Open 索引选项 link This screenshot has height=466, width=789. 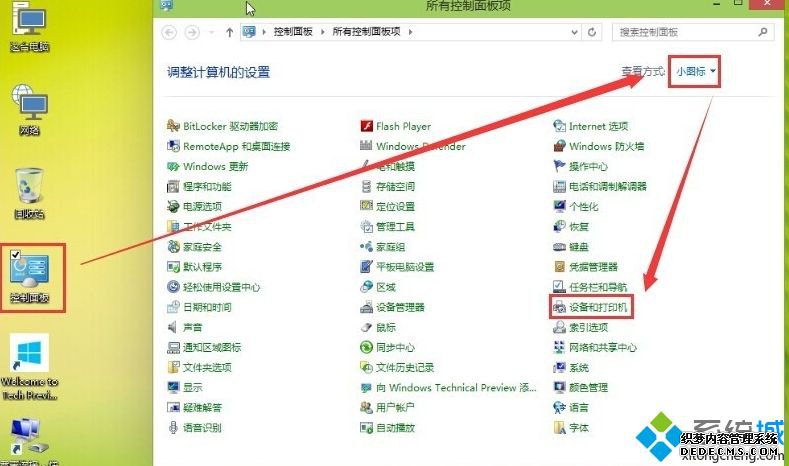pyautogui.click(x=588, y=327)
